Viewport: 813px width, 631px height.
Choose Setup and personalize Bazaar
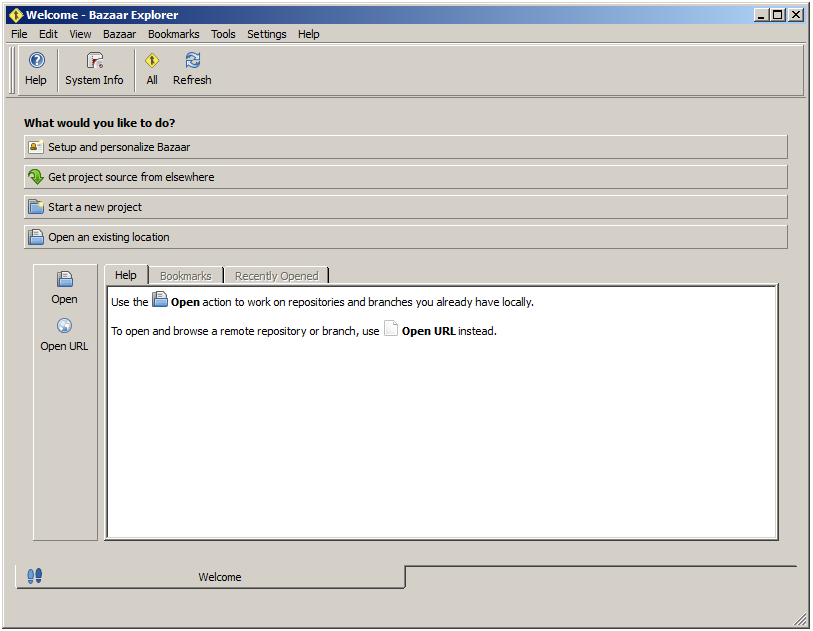click(405, 147)
